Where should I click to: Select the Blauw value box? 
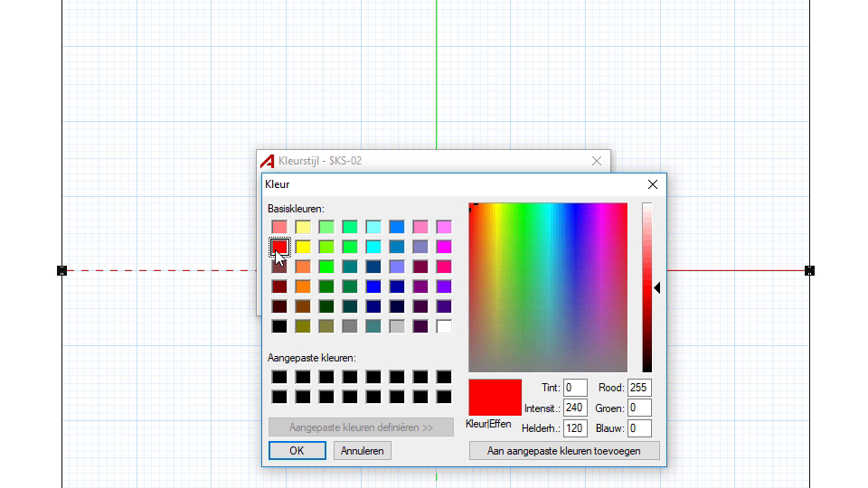tap(639, 428)
